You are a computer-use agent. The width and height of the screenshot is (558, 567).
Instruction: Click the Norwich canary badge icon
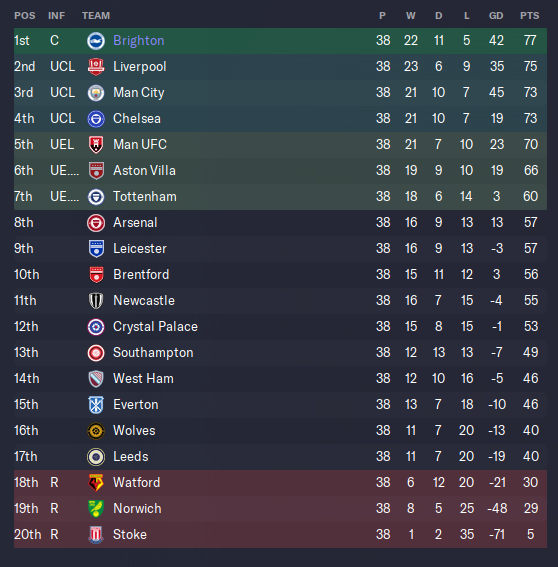point(96,508)
